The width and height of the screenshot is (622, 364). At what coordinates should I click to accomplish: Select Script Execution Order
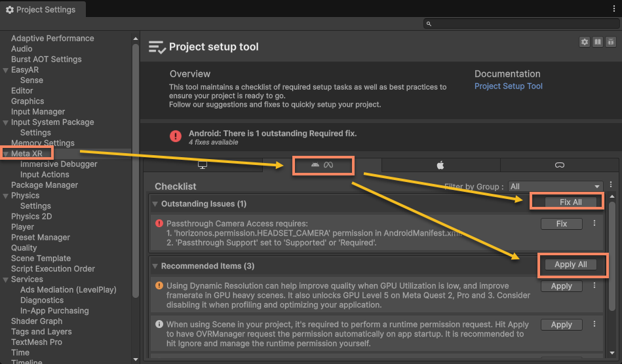(x=52, y=269)
